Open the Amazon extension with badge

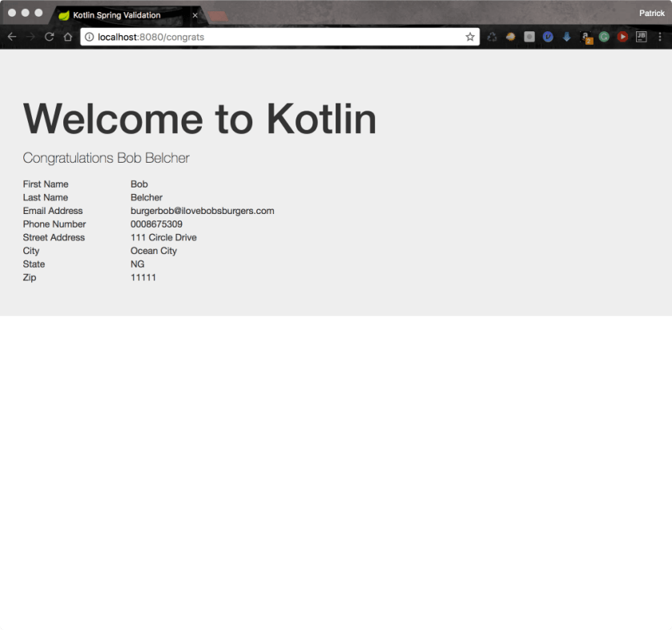coord(586,37)
